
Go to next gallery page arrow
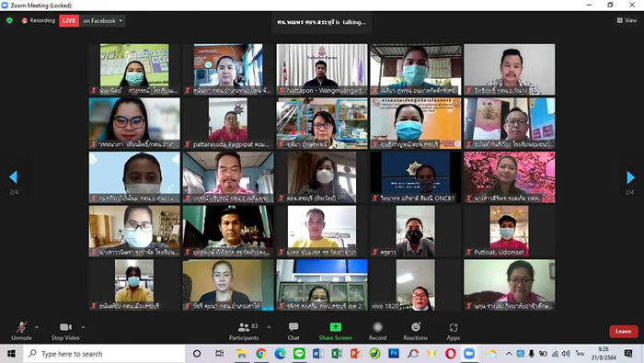[630, 177]
